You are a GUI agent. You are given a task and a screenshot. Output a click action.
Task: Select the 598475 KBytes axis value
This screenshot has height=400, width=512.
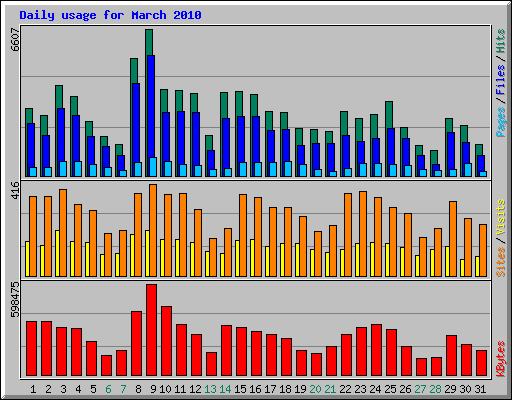click(15, 299)
